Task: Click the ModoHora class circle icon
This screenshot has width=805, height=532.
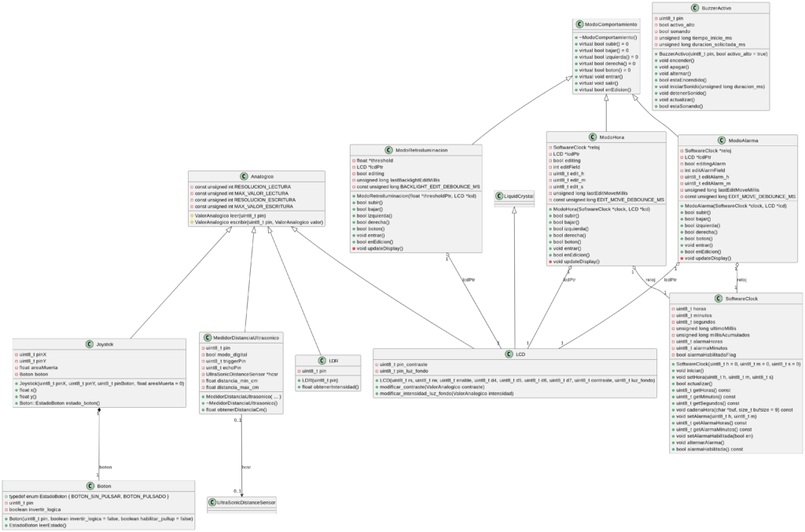Action: pos(581,137)
